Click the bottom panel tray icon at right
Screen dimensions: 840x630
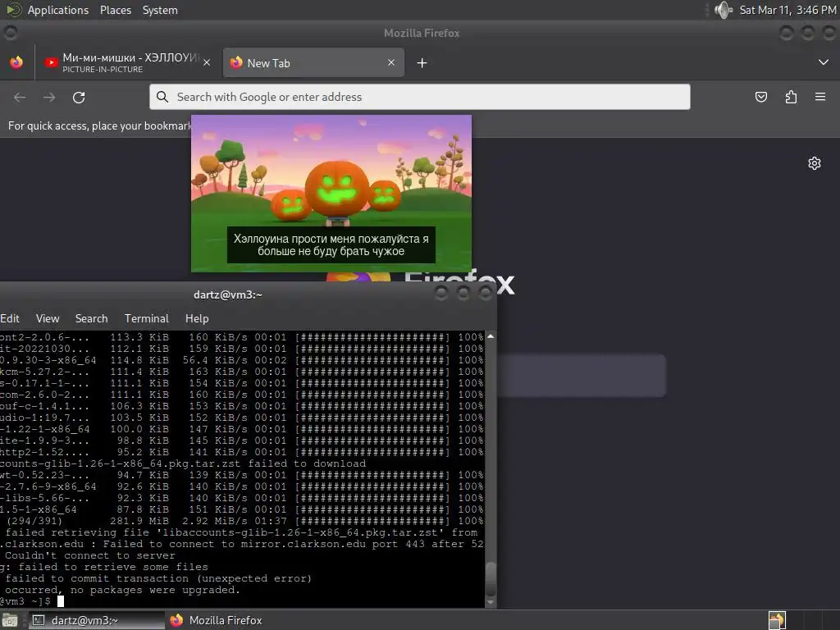click(x=777, y=620)
